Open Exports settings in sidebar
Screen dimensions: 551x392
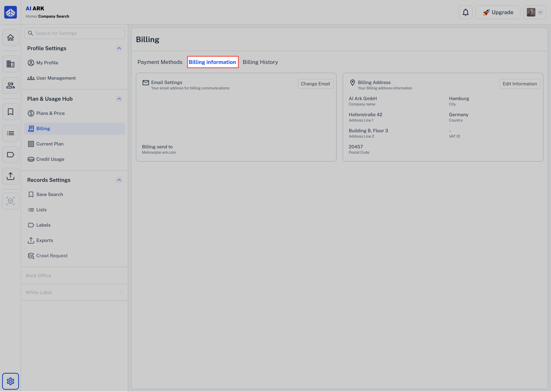coord(75,240)
